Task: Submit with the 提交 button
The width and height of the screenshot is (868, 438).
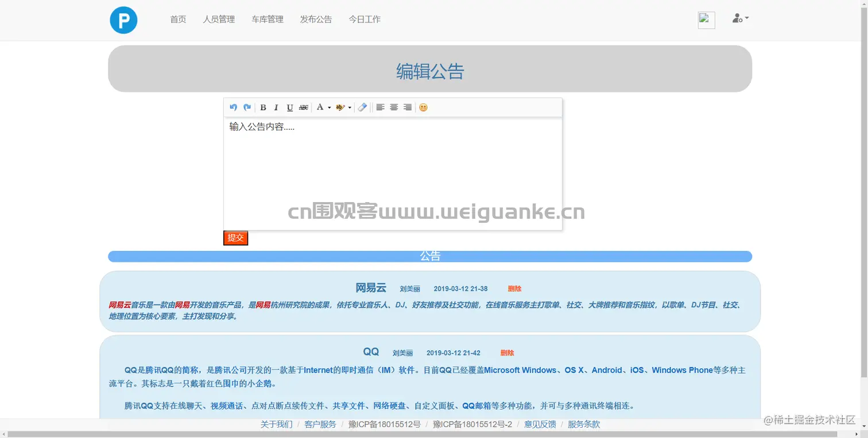Action: (x=235, y=238)
